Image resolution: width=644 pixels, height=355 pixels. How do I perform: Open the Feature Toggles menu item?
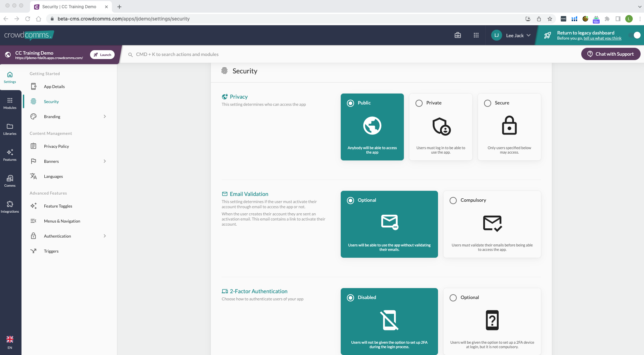(x=58, y=206)
